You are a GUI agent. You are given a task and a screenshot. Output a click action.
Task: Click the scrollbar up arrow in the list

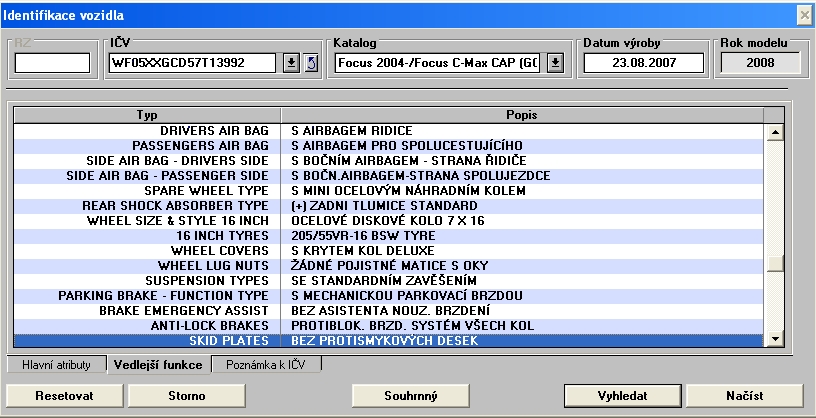click(773, 131)
